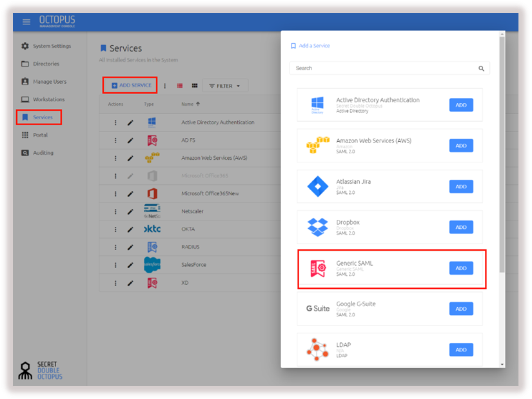Add the Generic SAML service
The image size is (532, 399).
click(461, 268)
